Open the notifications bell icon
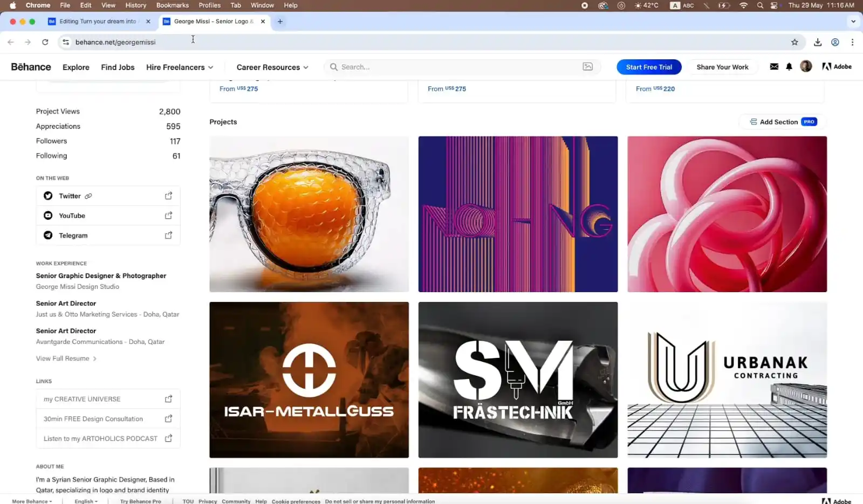This screenshot has width=863, height=504. [x=789, y=67]
